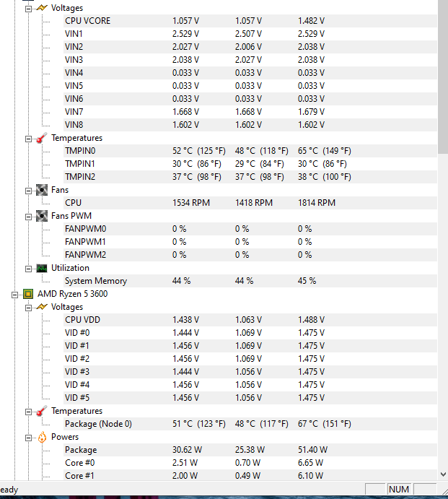The image size is (448, 499).
Task: Click the thermometer icon above TMPIN0
Action: tap(42, 138)
